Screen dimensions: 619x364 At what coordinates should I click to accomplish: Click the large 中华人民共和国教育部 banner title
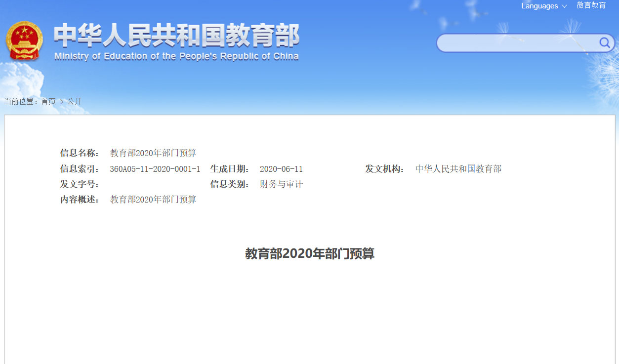click(x=176, y=36)
